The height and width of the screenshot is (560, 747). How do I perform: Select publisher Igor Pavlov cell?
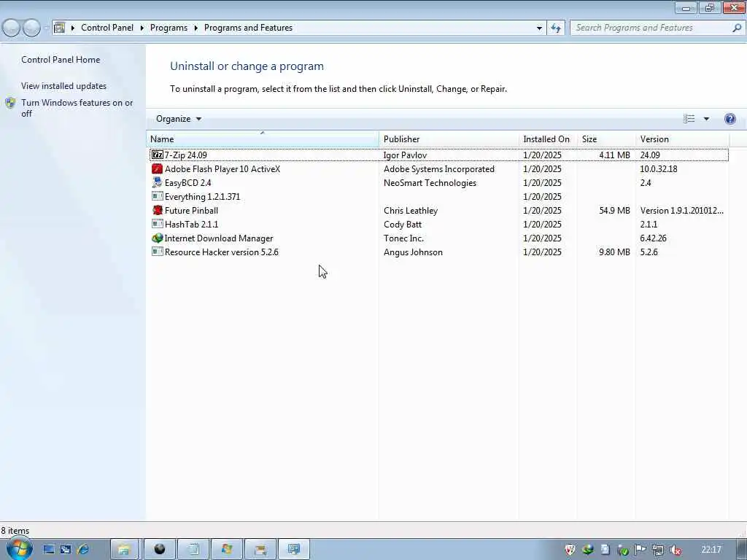point(406,155)
